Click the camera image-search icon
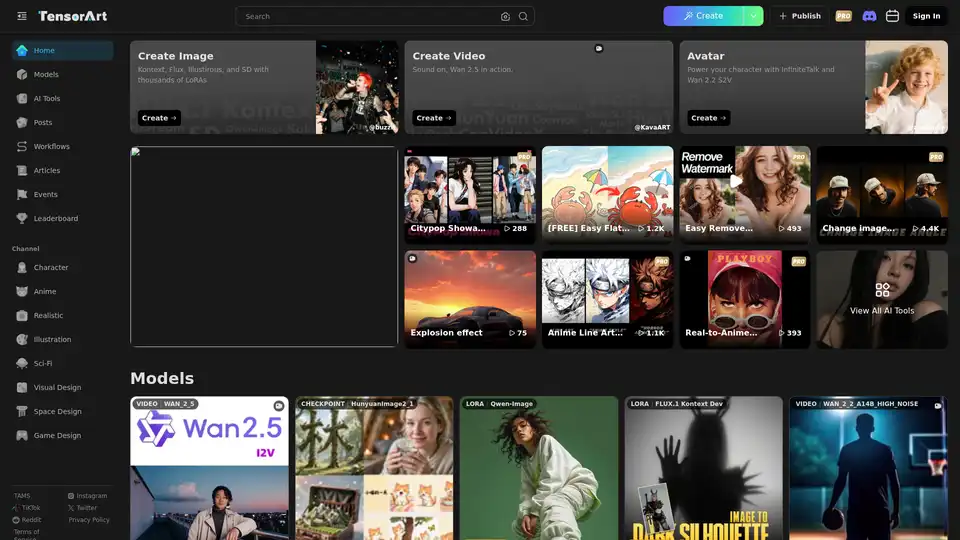The width and height of the screenshot is (960, 540). (505, 16)
